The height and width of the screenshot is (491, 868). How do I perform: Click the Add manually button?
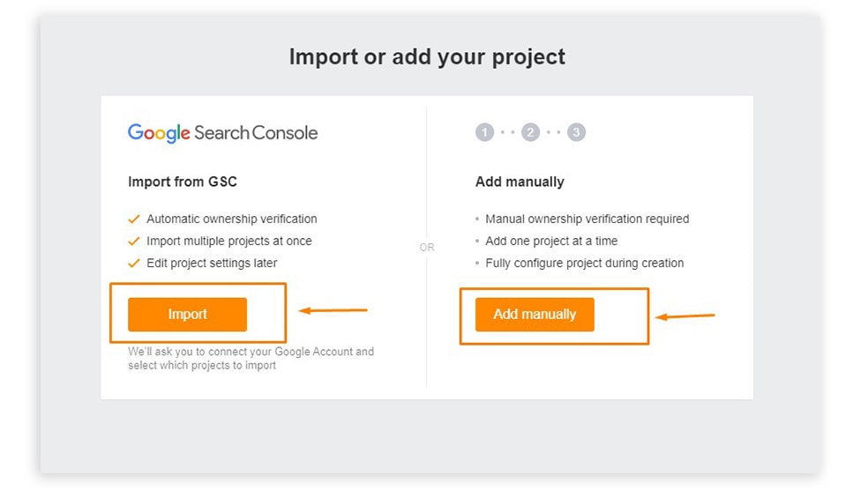click(535, 314)
